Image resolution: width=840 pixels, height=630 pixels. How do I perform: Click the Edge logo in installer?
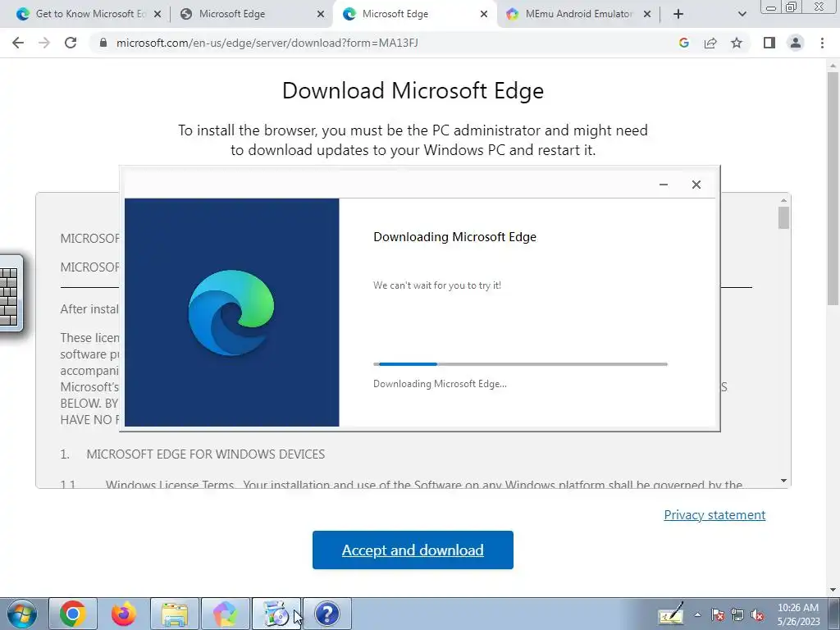point(231,313)
